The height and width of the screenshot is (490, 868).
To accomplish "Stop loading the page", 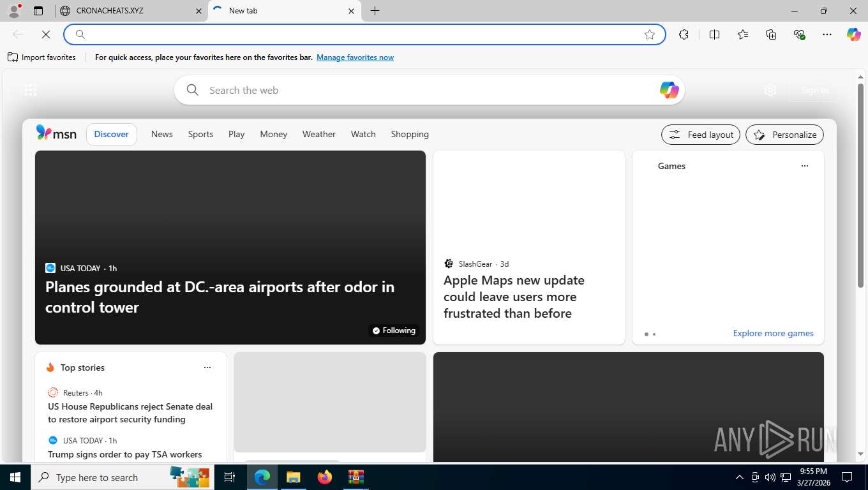I will pos(46,34).
